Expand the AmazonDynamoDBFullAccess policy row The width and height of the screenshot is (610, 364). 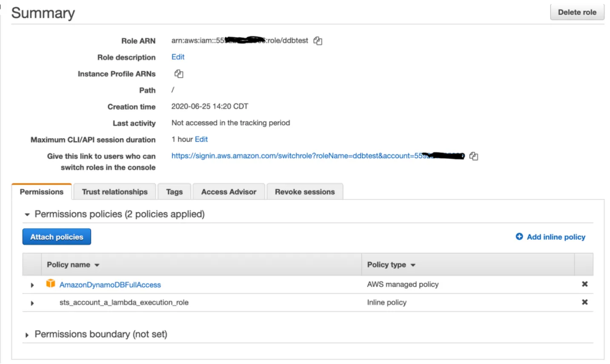coord(32,285)
